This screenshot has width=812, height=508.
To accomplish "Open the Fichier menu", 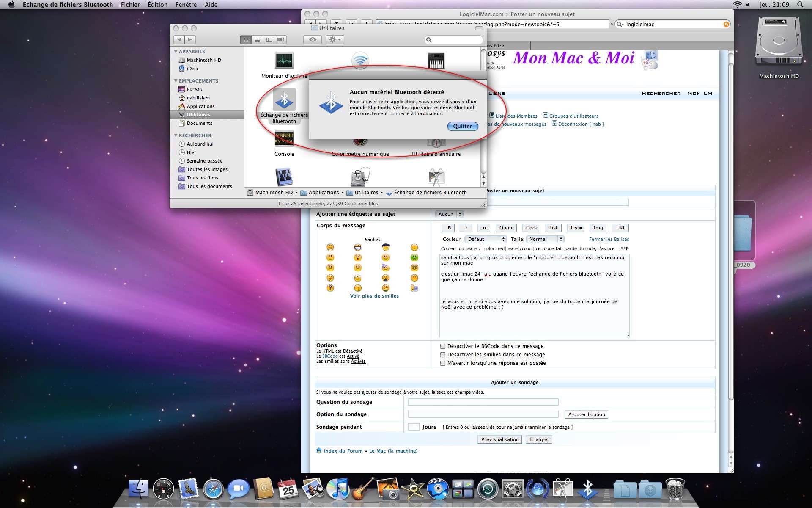I will (130, 4).
